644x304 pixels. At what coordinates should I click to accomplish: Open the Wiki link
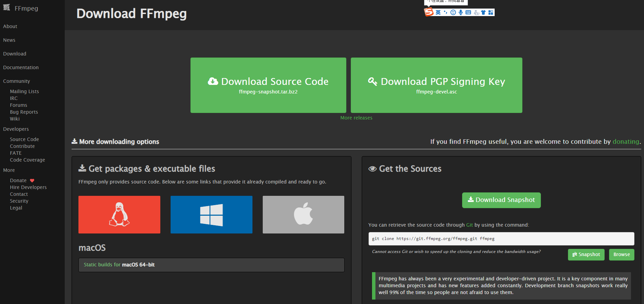(15, 119)
